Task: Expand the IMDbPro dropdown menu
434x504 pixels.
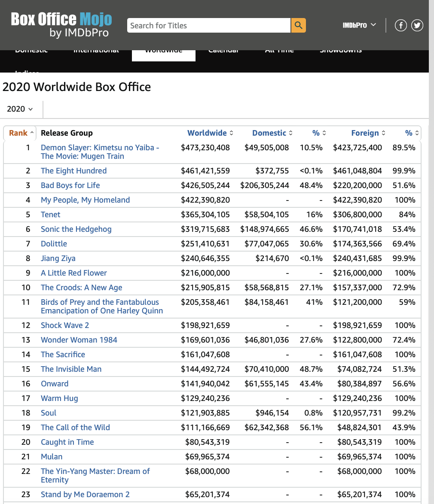Action: coord(359,25)
